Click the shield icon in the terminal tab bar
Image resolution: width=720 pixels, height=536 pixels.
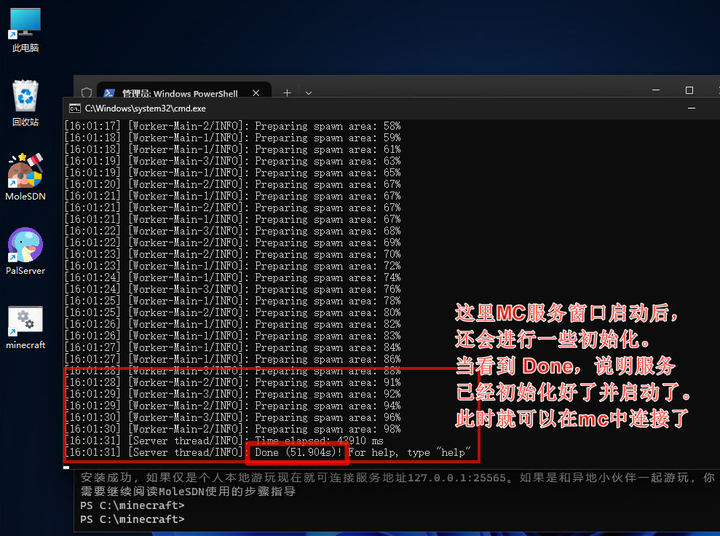[86, 93]
